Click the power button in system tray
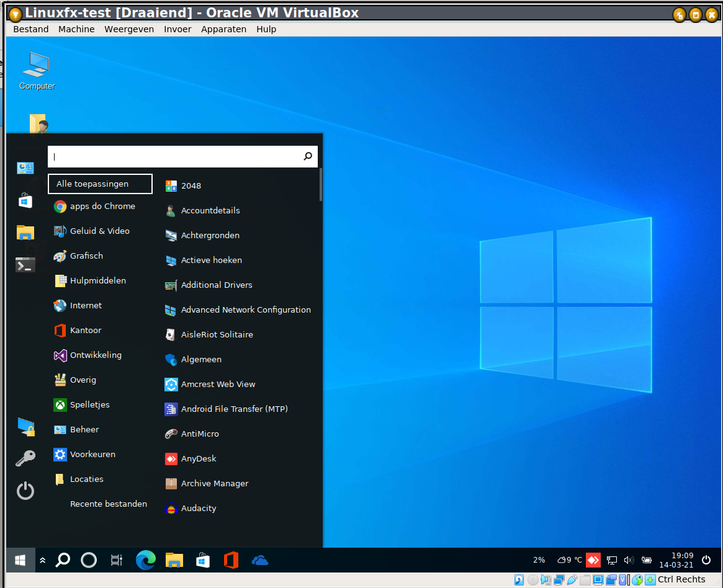 [x=706, y=560]
